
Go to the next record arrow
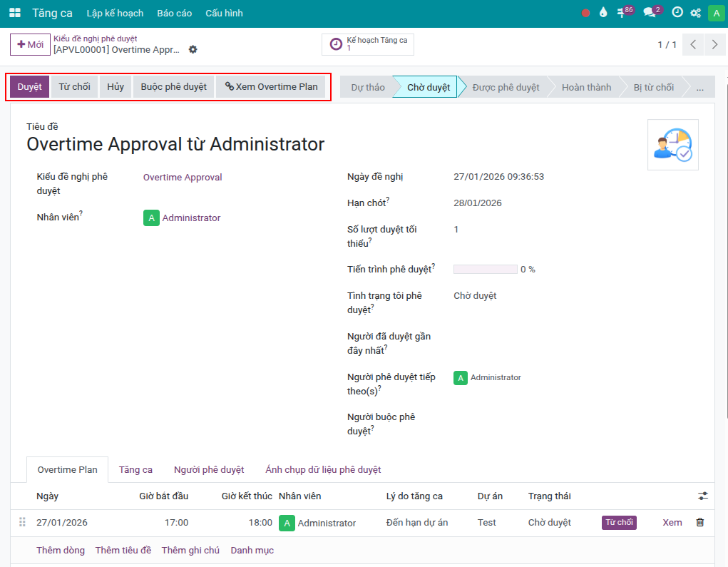(714, 45)
